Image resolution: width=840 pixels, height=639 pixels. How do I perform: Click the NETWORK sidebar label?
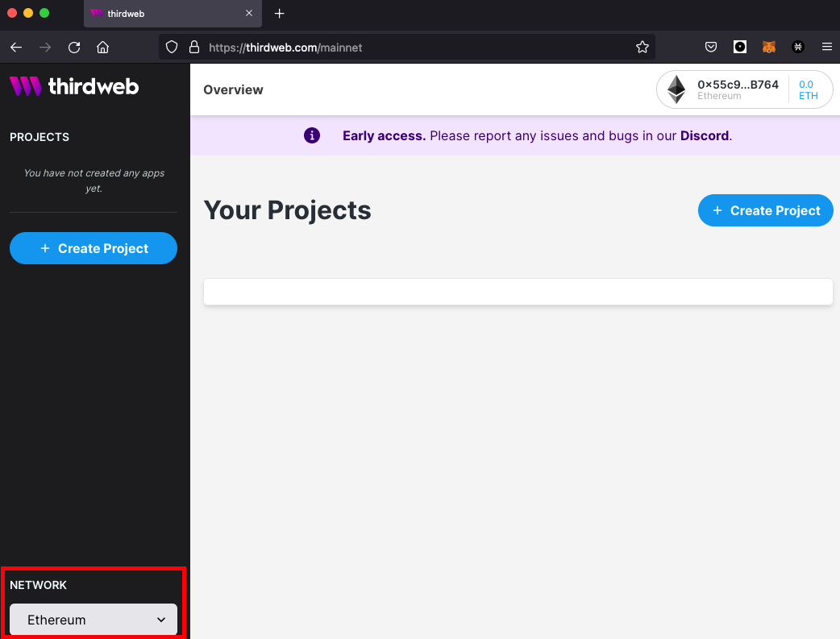pyautogui.click(x=38, y=585)
